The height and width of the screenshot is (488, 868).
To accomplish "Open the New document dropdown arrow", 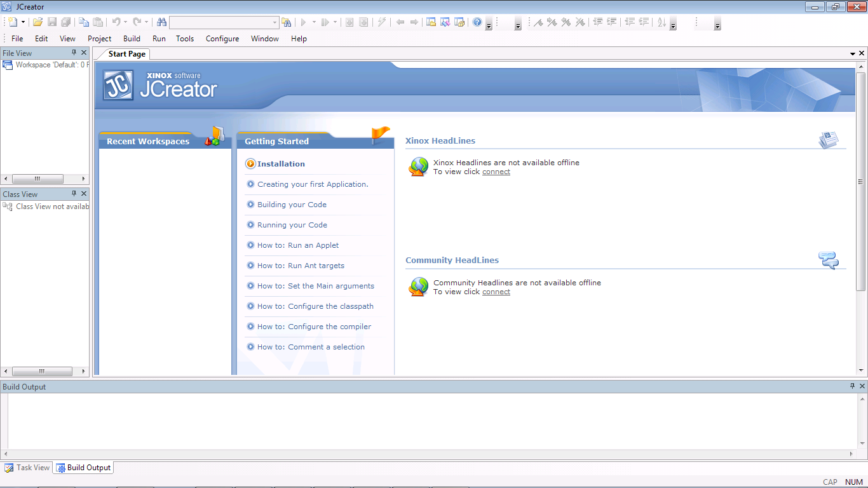I will pos(22,22).
